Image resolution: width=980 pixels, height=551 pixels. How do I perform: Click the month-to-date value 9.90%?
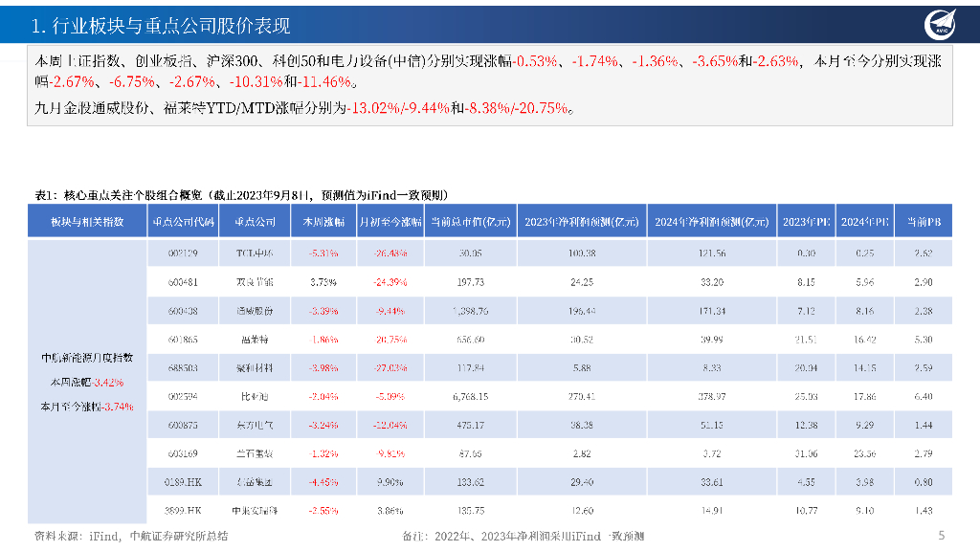coord(390,482)
